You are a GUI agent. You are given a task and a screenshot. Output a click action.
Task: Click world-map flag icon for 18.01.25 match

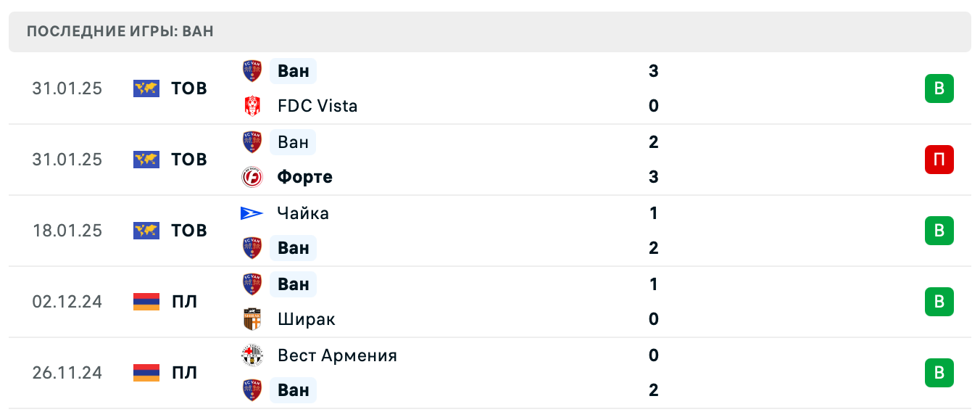146,231
